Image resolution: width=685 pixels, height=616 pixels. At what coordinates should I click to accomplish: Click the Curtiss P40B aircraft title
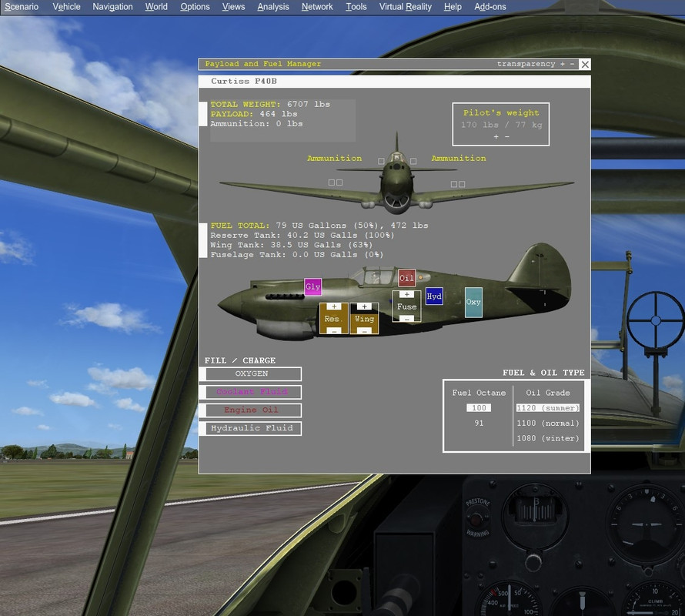tap(244, 81)
